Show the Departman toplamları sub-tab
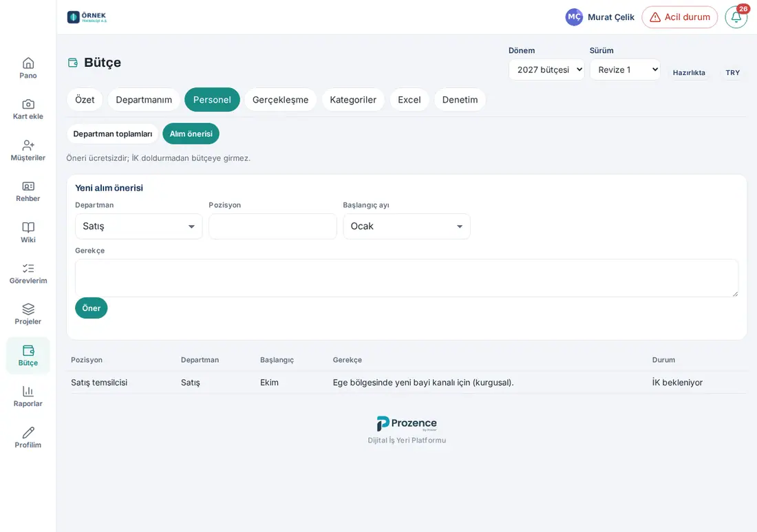Screen dimensions: 757x532 112,134
